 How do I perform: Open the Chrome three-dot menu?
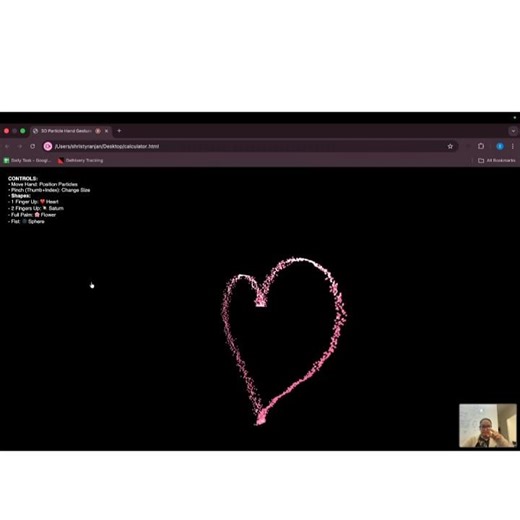point(513,146)
